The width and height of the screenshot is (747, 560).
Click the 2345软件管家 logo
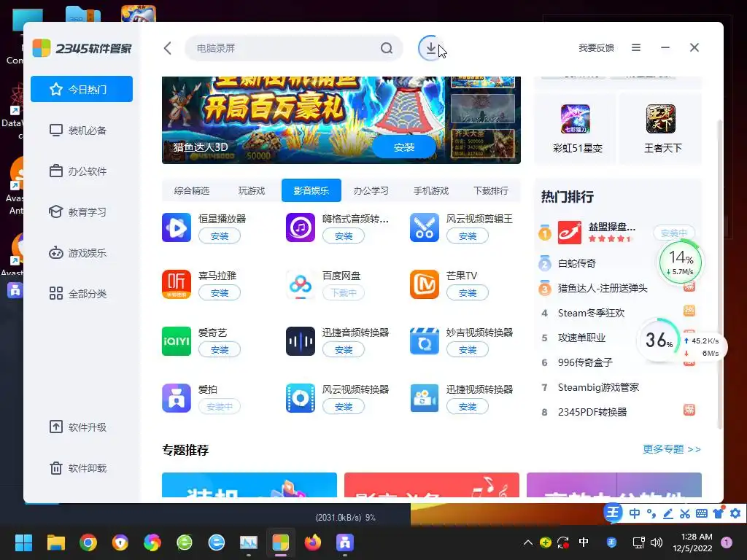click(82, 48)
